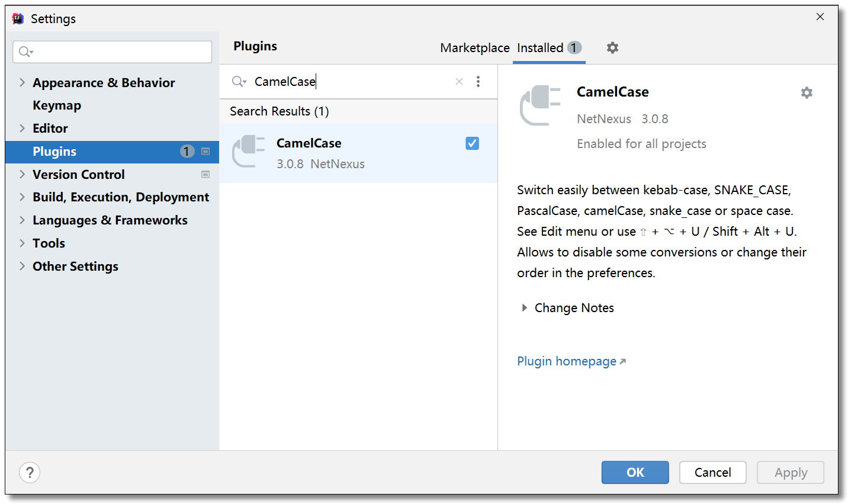Click the Enabled for all projects text
The height and width of the screenshot is (504, 848).
[x=641, y=144]
